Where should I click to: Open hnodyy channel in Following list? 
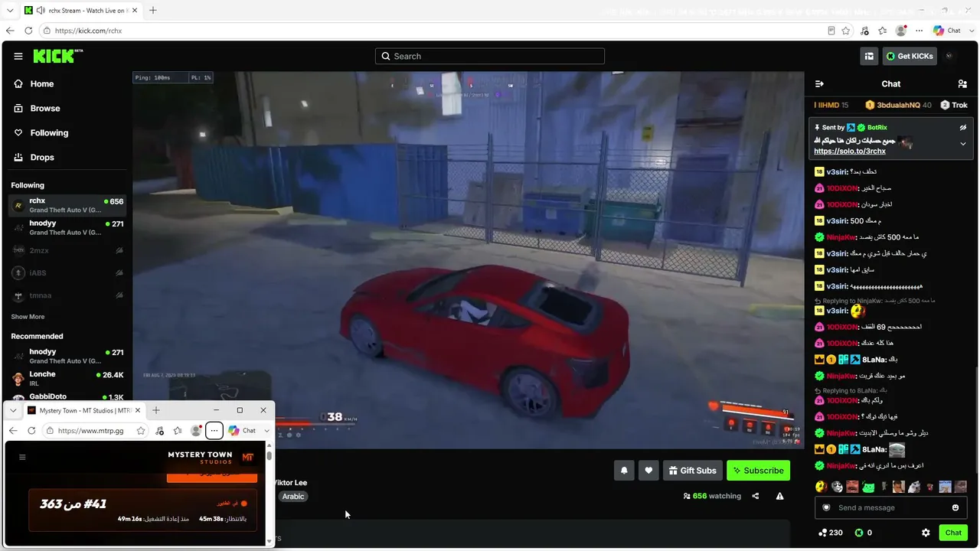coord(67,228)
